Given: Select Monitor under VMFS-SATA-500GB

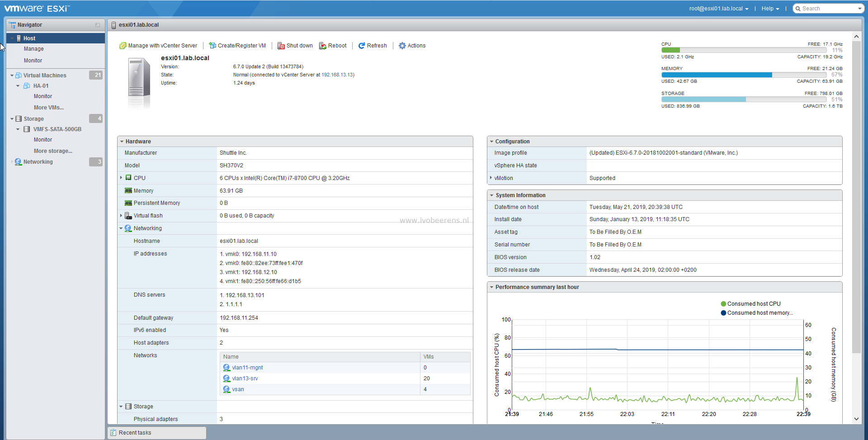Looking at the screenshot, I should (43, 140).
